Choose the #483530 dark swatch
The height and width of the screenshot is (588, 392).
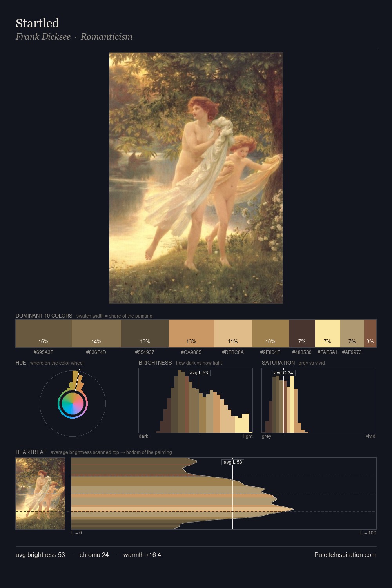302,334
